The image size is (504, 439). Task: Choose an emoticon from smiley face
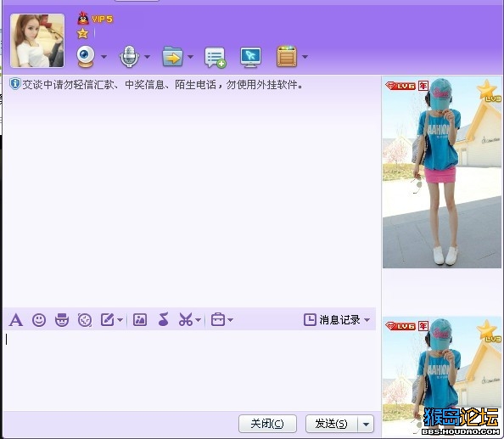point(39,320)
